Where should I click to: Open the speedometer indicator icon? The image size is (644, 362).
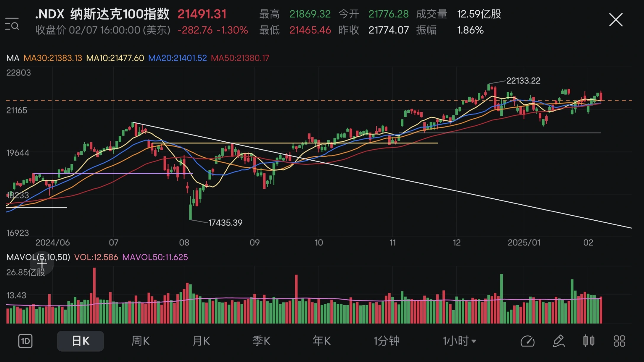(527, 341)
